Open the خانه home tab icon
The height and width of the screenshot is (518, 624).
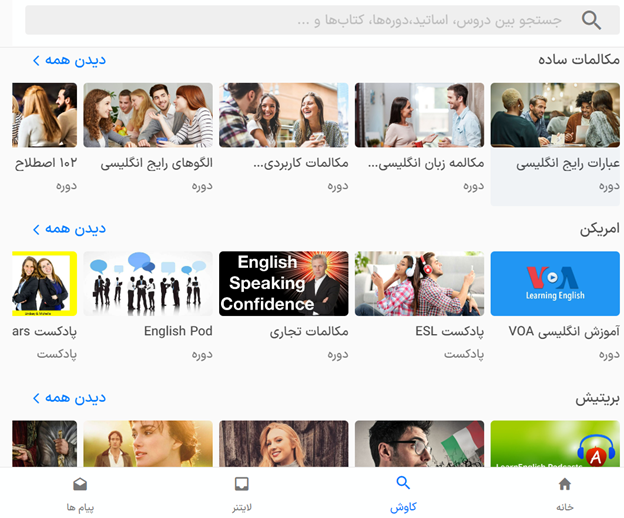coord(565,484)
